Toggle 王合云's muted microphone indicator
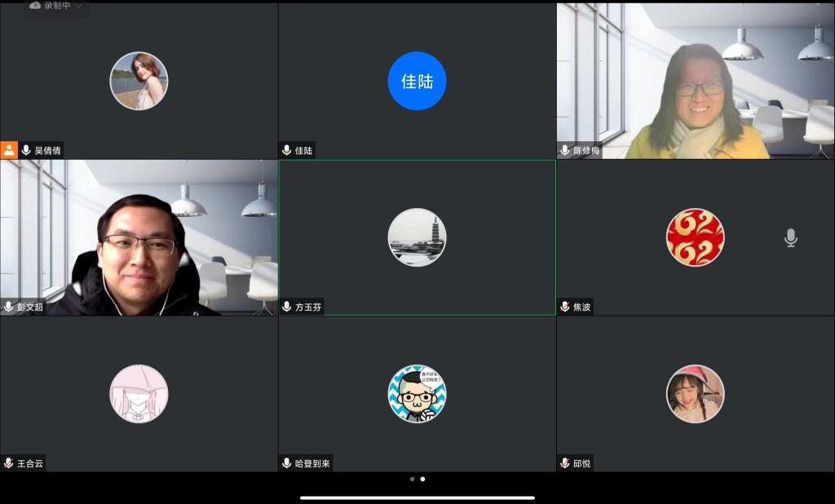The width and height of the screenshot is (835, 504). tap(9, 463)
